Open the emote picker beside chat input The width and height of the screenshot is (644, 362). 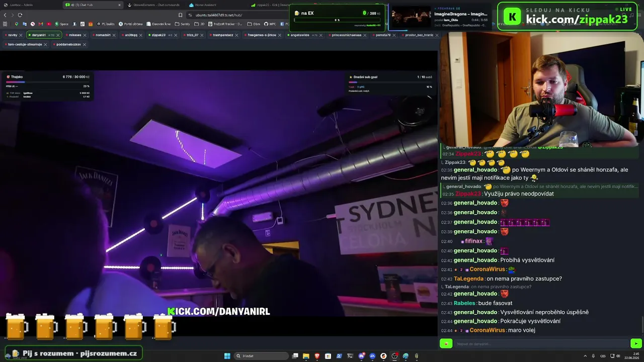(x=446, y=344)
